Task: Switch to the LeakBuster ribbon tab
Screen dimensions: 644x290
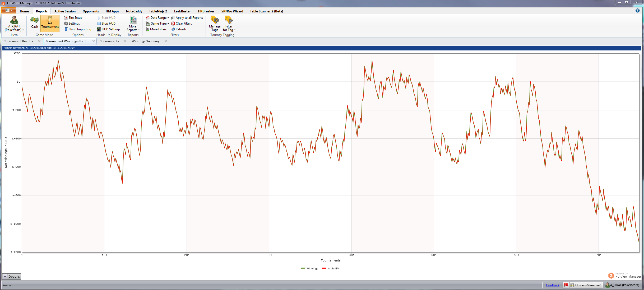Action: (182, 11)
